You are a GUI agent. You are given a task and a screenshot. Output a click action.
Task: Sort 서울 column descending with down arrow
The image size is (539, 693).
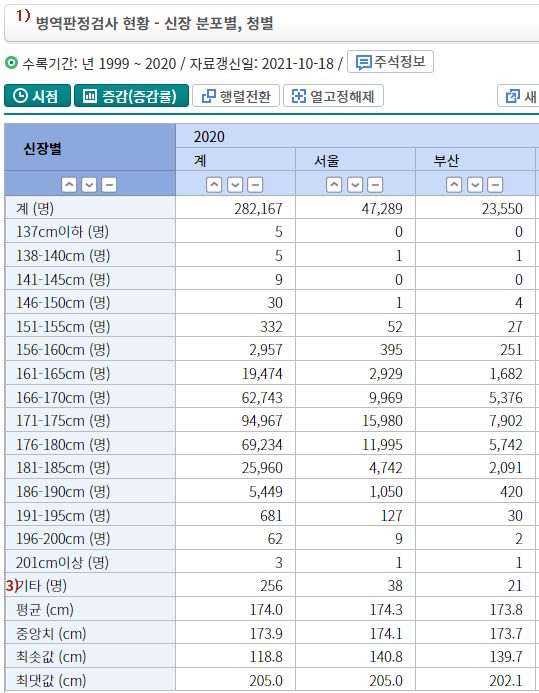click(355, 184)
